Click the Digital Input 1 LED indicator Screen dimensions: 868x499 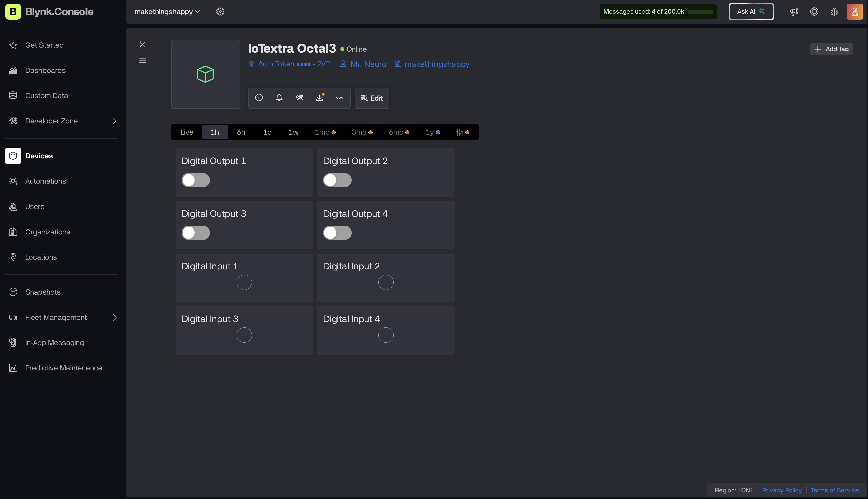pyautogui.click(x=244, y=282)
